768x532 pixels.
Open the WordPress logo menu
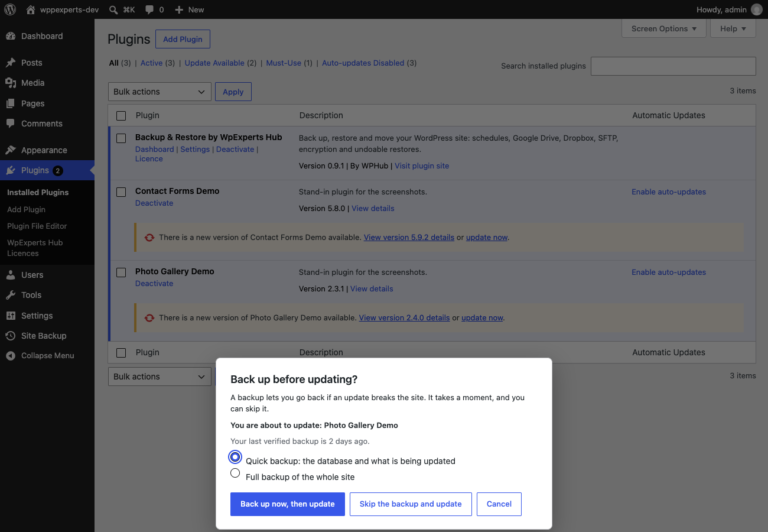point(10,9)
